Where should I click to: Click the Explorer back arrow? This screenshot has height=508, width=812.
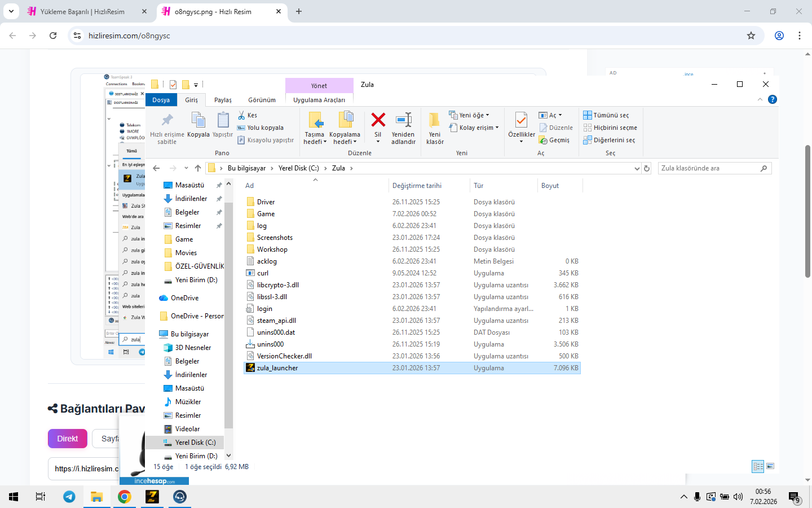[156, 168]
